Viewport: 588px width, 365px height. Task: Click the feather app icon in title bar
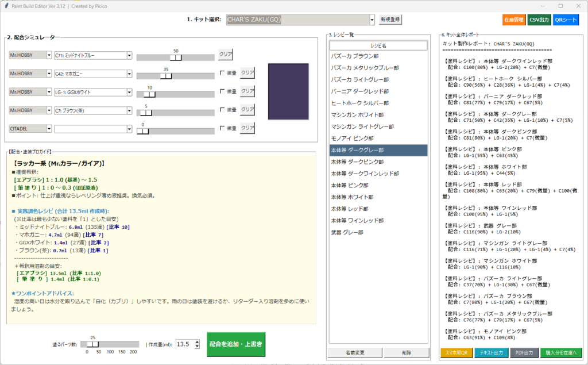coord(5,5)
